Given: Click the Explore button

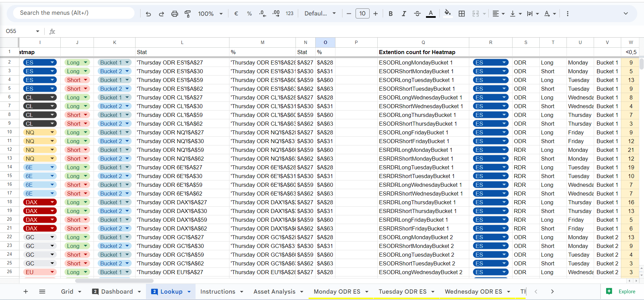Looking at the screenshot, I should [x=621, y=291].
